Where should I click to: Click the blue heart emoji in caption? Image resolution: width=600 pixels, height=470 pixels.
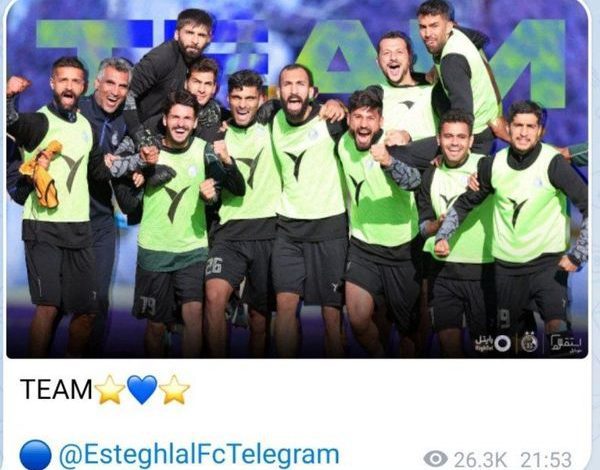pyautogui.click(x=142, y=389)
